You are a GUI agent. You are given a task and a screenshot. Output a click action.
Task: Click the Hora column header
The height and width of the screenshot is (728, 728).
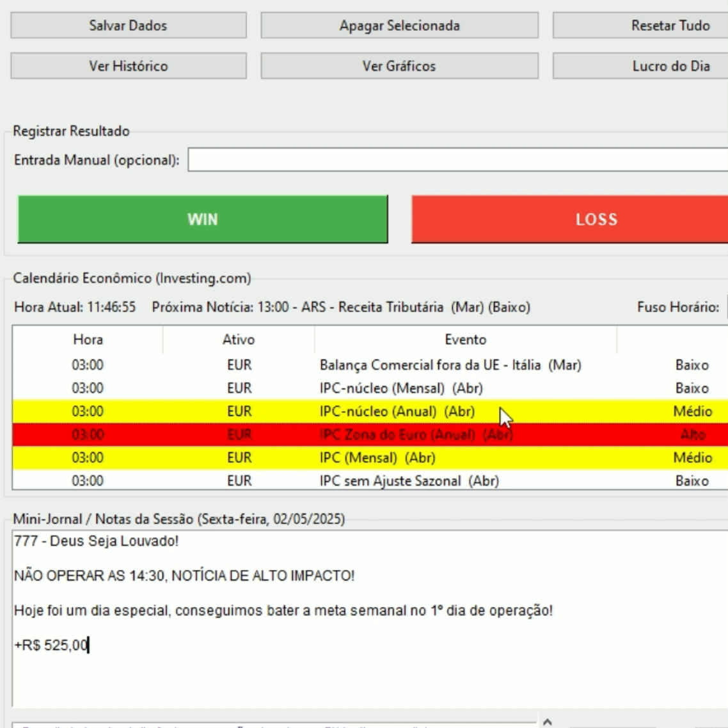pyautogui.click(x=88, y=340)
